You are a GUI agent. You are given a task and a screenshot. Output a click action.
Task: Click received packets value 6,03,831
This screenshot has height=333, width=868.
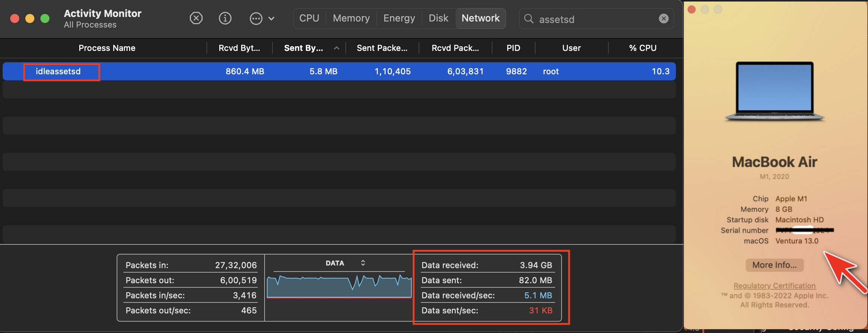[x=465, y=71]
